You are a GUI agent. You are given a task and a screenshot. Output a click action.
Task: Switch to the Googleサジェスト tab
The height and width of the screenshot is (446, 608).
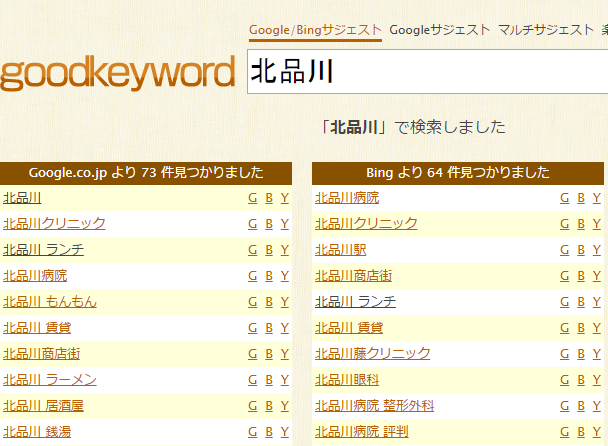440,30
